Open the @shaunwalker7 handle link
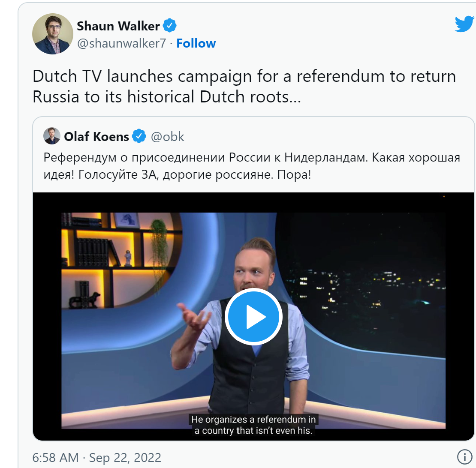The image size is (476, 468). pyautogui.click(x=121, y=43)
